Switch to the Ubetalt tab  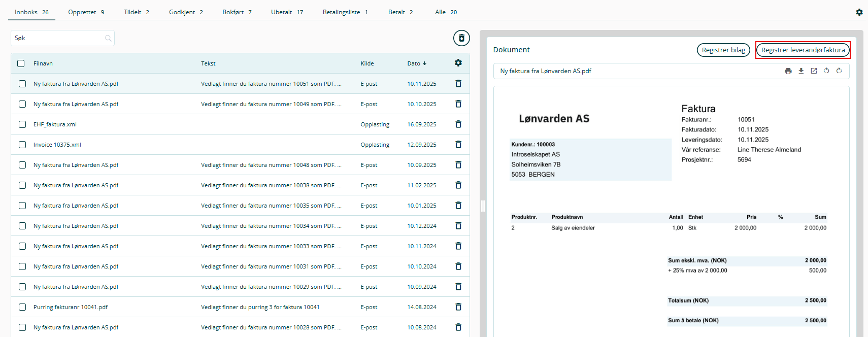287,12
